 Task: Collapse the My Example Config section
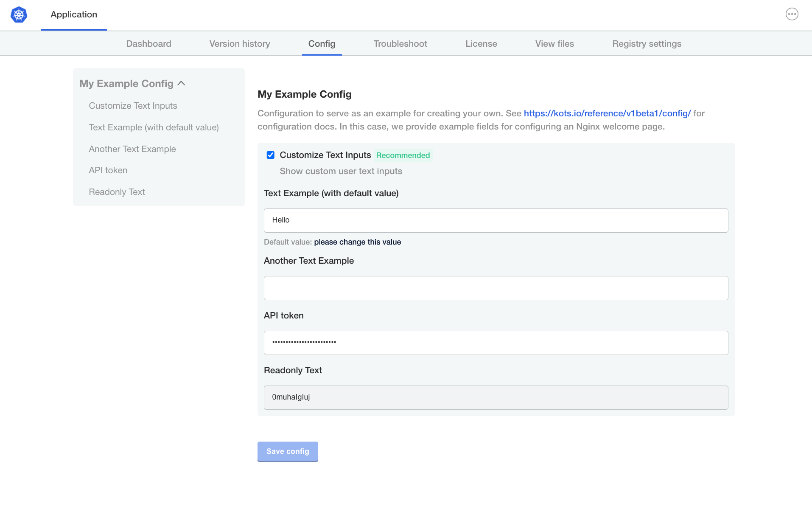pos(182,83)
